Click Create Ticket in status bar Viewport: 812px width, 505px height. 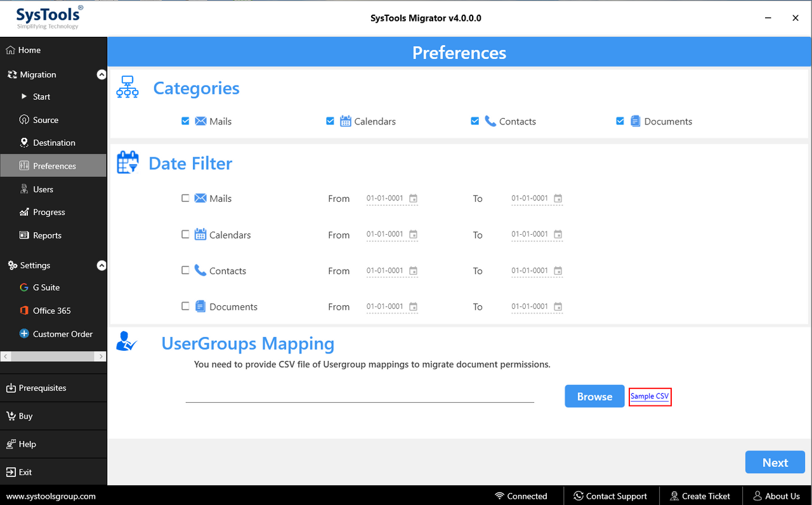pos(700,496)
